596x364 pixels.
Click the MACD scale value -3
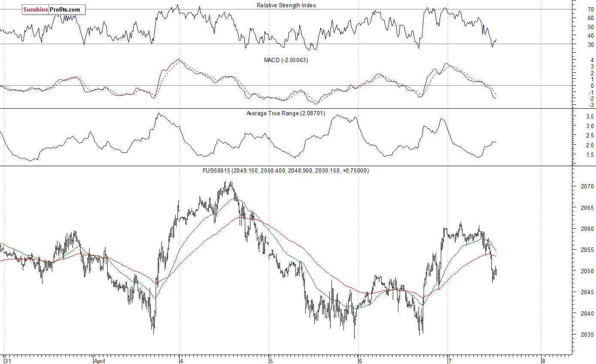pos(591,105)
